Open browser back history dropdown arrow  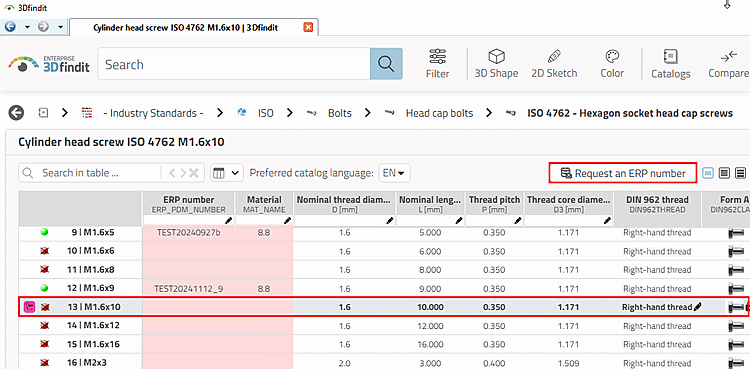(27, 27)
